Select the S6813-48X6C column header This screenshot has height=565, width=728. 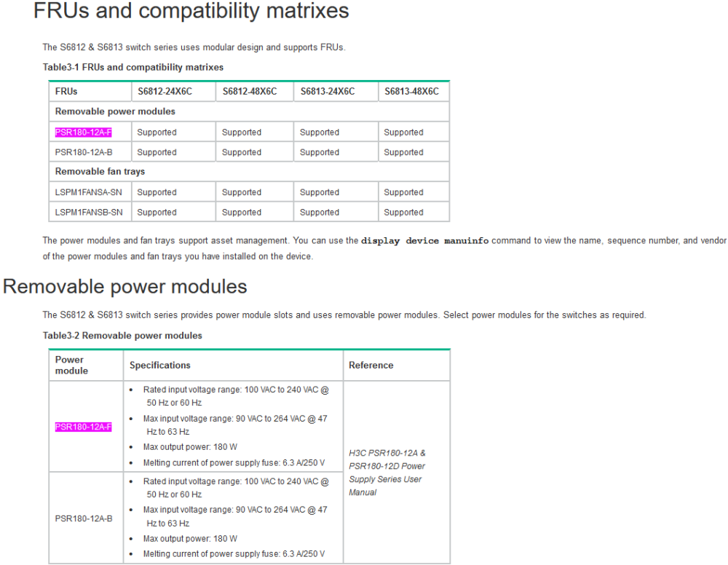(x=411, y=92)
